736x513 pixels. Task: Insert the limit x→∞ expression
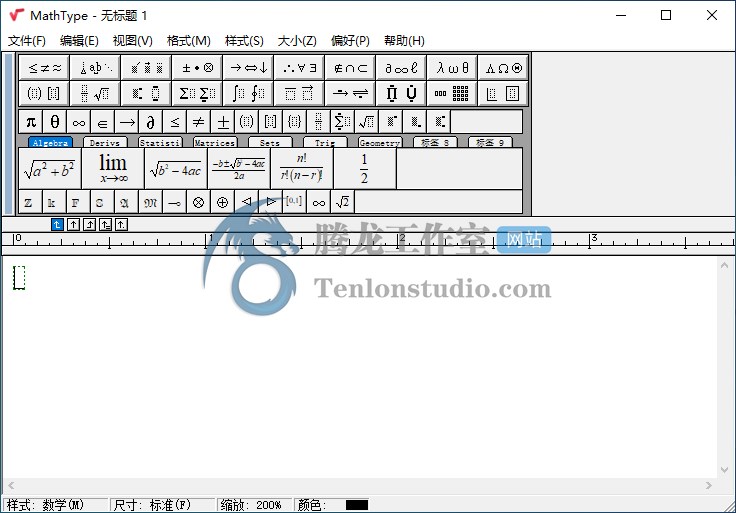113,168
